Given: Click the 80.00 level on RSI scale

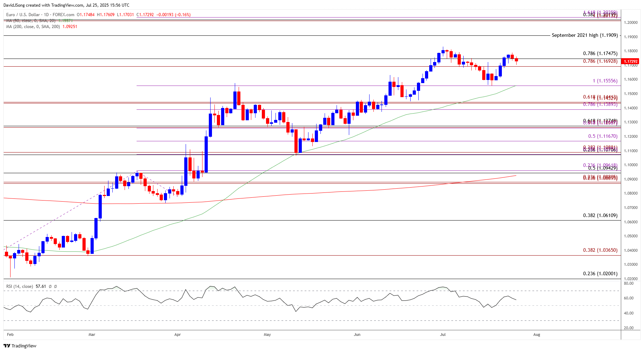Looking at the screenshot, I should click(629, 283).
